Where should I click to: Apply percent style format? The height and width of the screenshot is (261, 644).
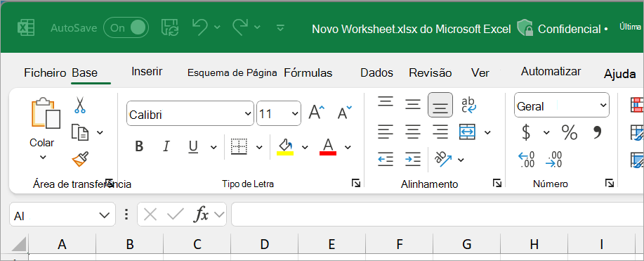click(570, 132)
